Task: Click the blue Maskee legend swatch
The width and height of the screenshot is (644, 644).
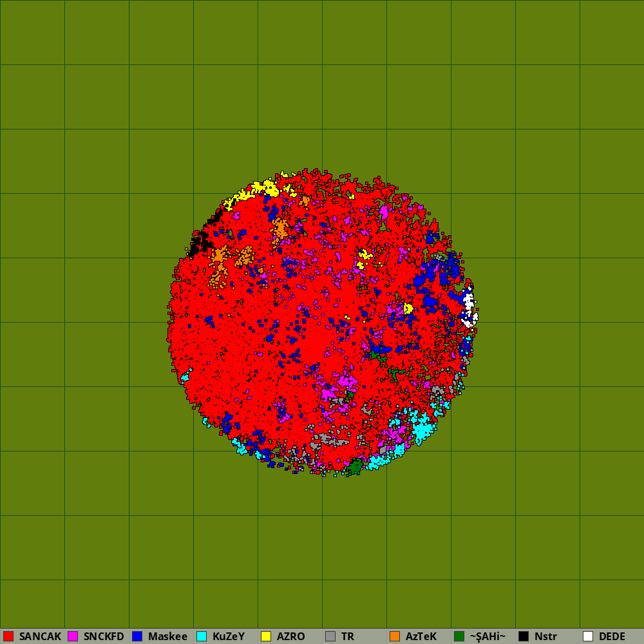Action: click(137, 636)
